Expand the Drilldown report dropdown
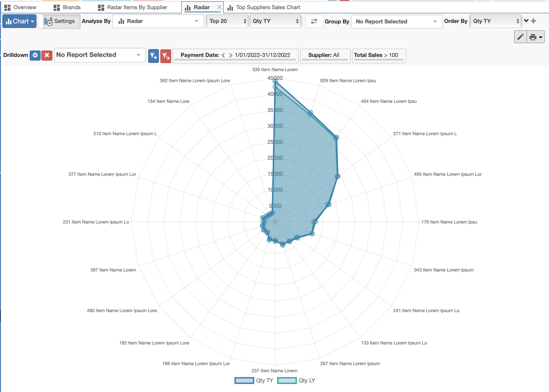Screen dimensions: 549x392 (x=100, y=55)
